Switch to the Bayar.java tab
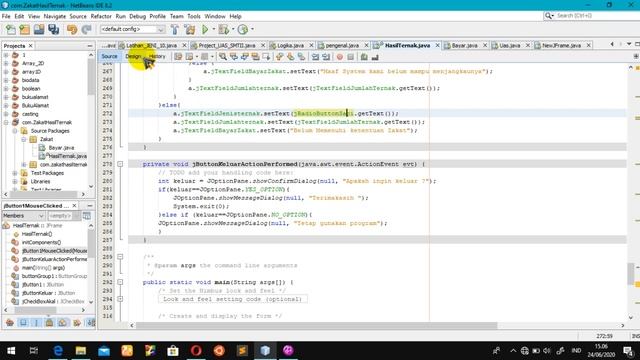The height and width of the screenshot is (360, 640). coord(464,45)
